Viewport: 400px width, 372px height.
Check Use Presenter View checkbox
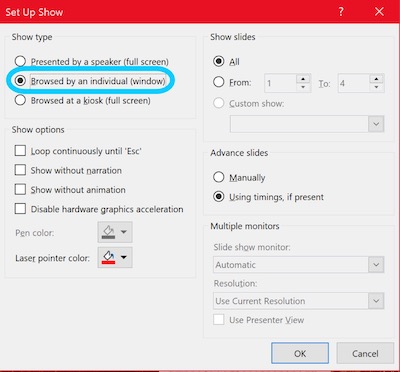click(x=219, y=320)
